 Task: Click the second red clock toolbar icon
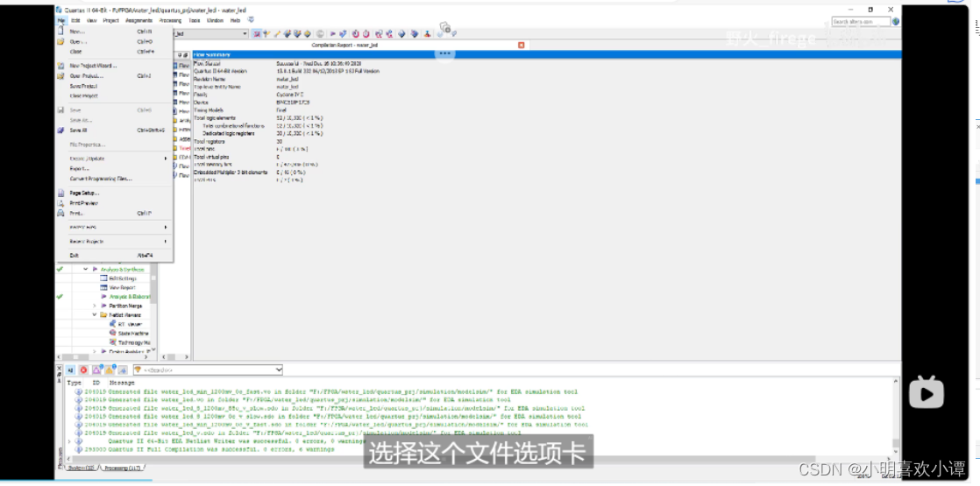pos(366,34)
